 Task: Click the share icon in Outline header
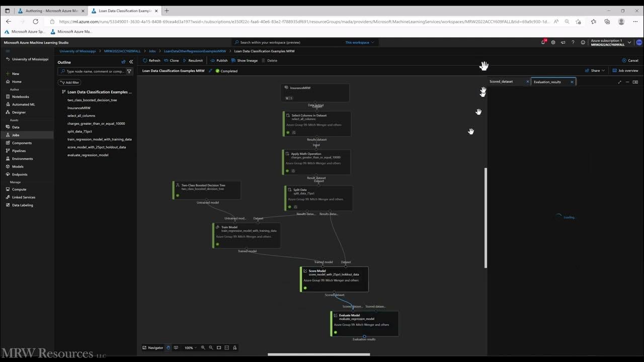(123, 62)
